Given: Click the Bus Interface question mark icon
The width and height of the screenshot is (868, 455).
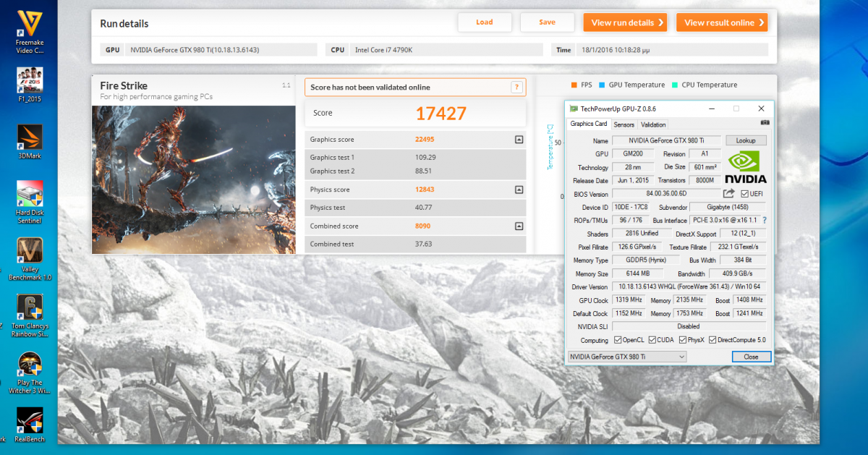Looking at the screenshot, I should point(764,220).
